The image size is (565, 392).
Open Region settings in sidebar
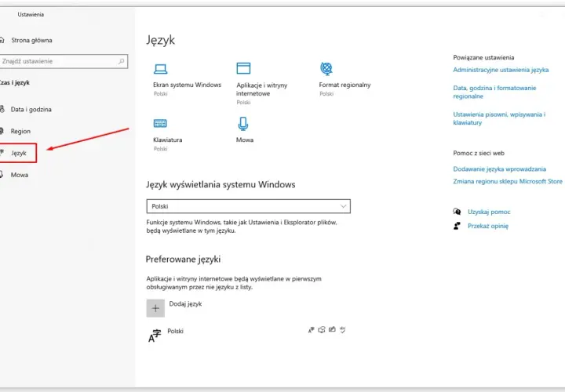click(x=20, y=132)
